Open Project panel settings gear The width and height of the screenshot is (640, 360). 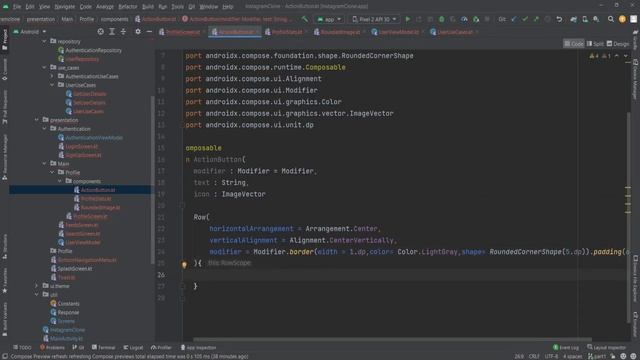click(138, 31)
